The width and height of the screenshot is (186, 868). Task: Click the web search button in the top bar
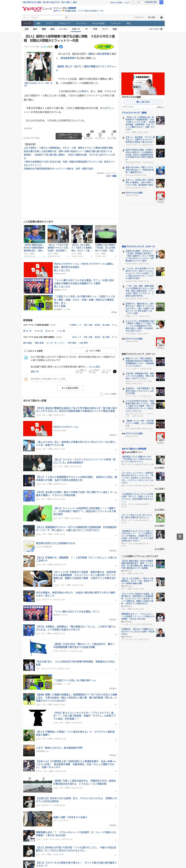click(161, 2)
